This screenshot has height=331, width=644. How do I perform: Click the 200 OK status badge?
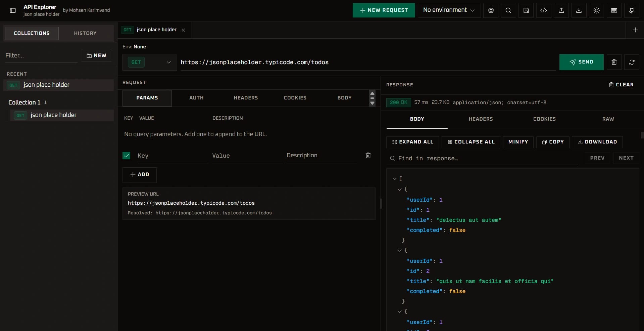pos(398,102)
